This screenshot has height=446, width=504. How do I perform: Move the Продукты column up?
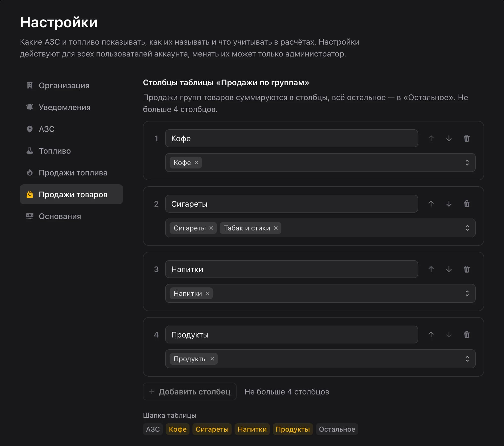(x=431, y=334)
